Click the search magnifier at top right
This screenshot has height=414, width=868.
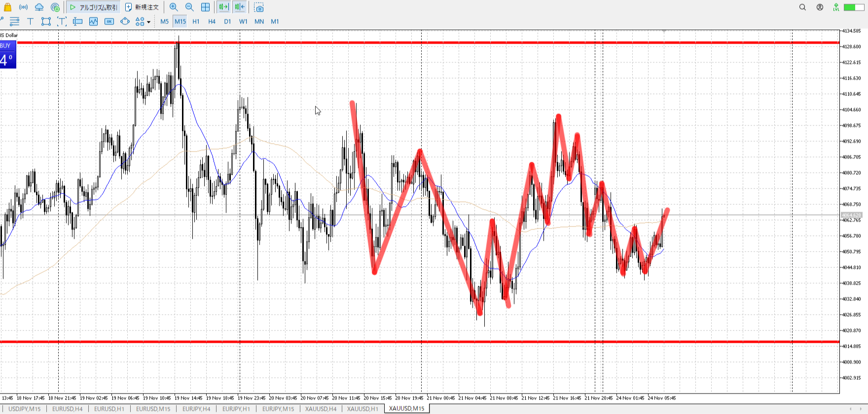point(802,7)
